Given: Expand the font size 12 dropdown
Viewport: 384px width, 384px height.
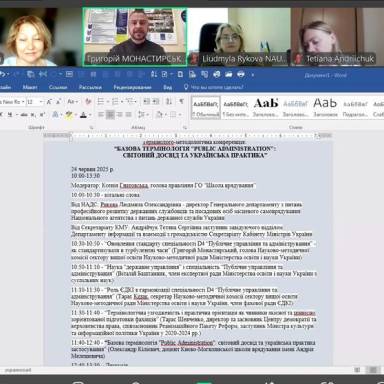Looking at the screenshot, I should click(41, 102).
